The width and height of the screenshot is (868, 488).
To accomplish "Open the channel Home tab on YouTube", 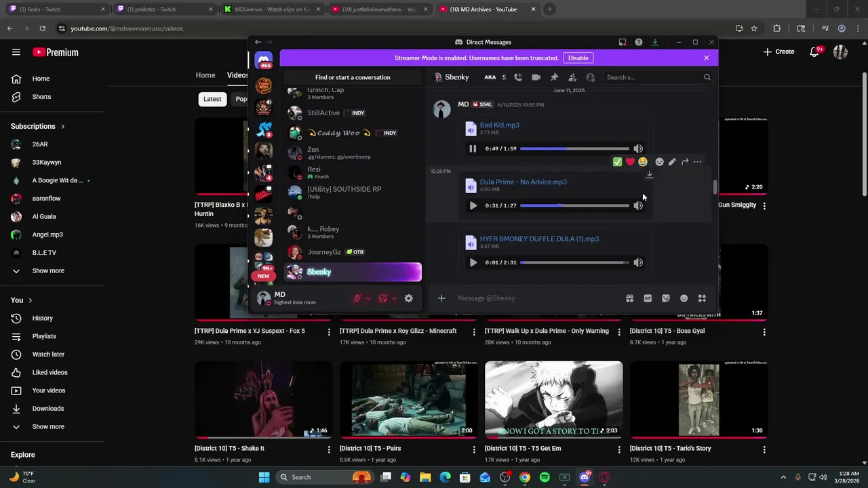I will coord(205,75).
